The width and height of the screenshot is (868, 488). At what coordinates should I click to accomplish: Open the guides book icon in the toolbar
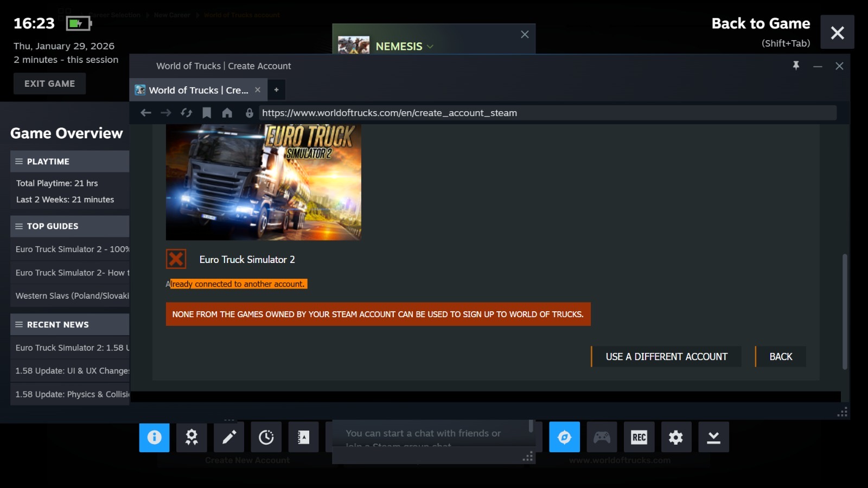click(x=303, y=437)
